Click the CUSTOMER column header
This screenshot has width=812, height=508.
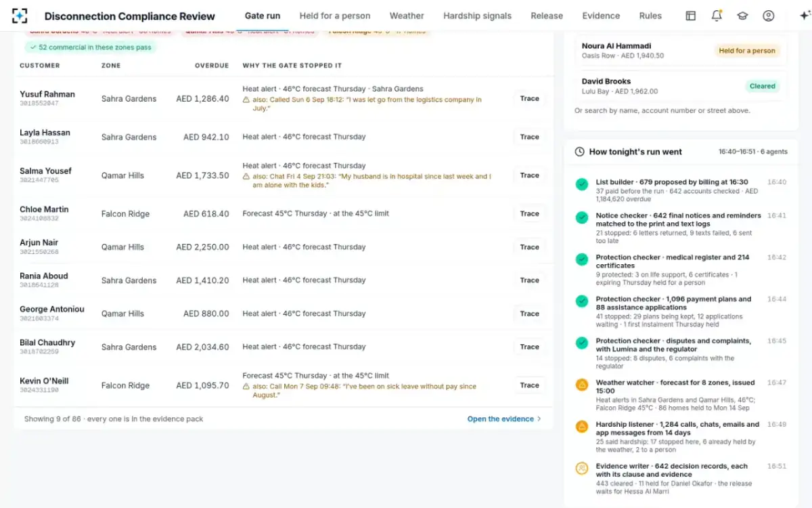click(x=40, y=66)
